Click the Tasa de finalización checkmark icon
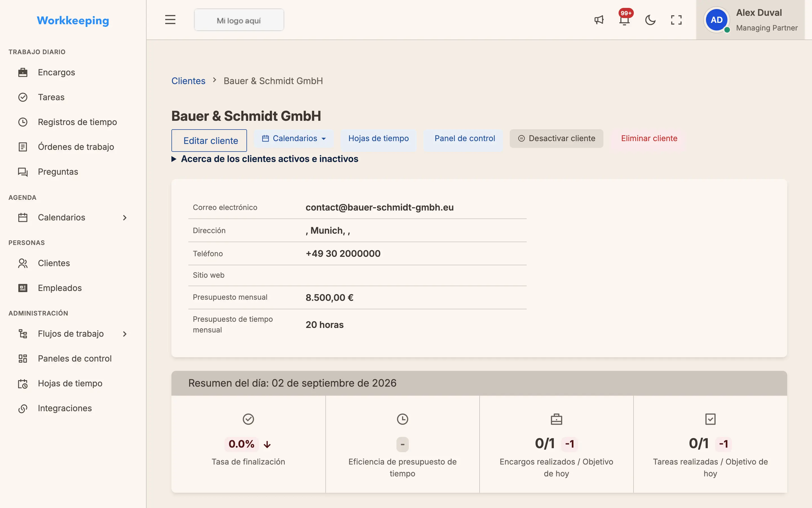The width and height of the screenshot is (812, 508). pyautogui.click(x=248, y=419)
